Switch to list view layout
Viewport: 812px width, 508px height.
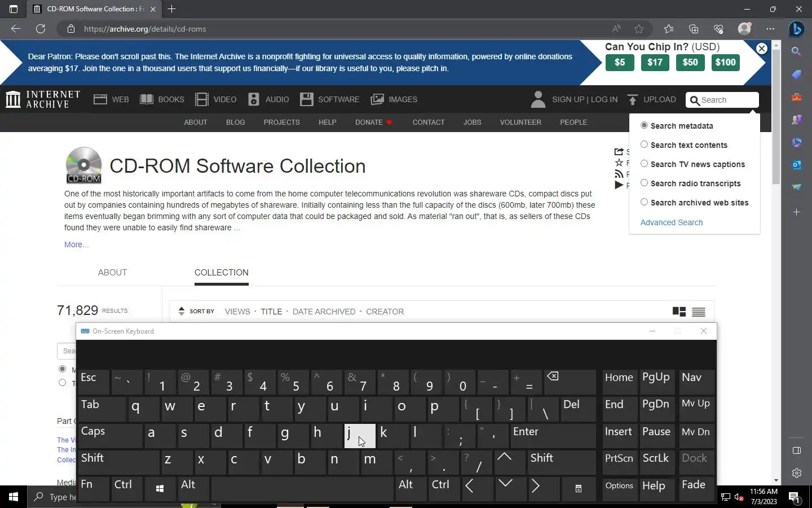699,312
